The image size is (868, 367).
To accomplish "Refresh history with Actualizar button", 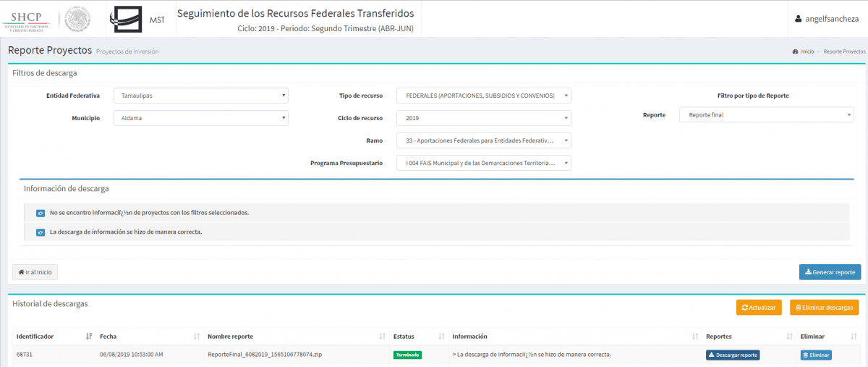I will [x=759, y=308].
